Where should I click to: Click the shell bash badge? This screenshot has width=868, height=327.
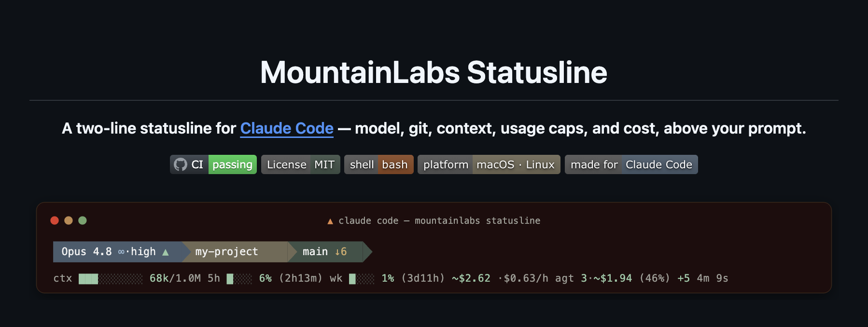[x=379, y=164]
